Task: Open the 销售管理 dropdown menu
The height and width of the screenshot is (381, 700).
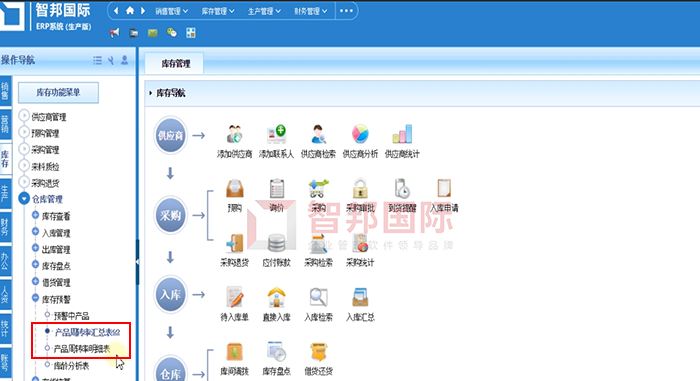Action: pos(171,11)
